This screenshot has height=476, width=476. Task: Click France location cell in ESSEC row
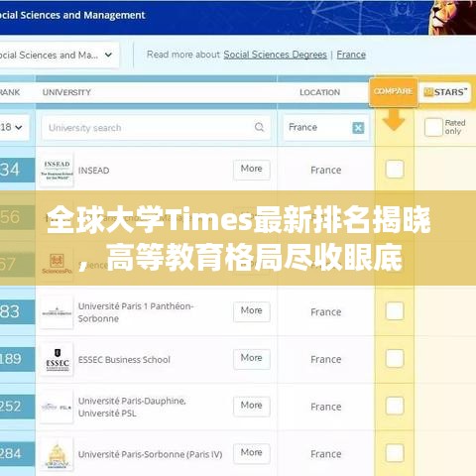(x=326, y=359)
